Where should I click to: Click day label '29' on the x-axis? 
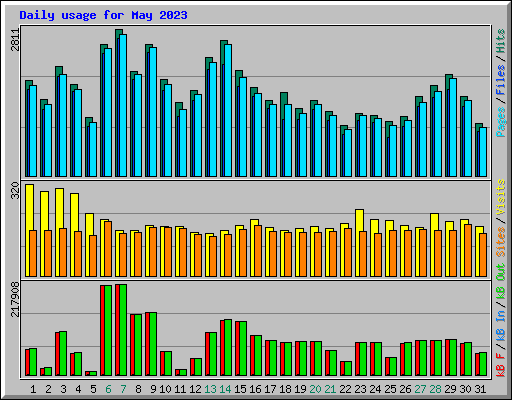[450, 389]
